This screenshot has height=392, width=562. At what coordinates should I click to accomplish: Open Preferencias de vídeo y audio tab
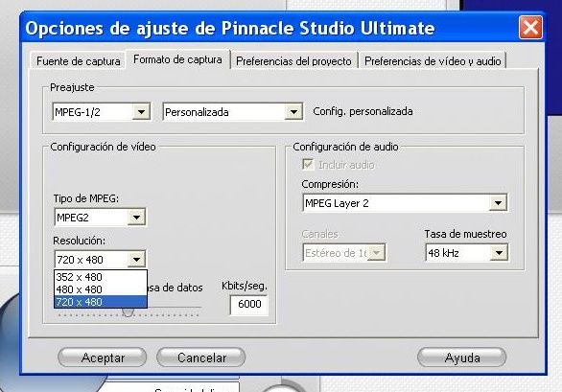(433, 61)
